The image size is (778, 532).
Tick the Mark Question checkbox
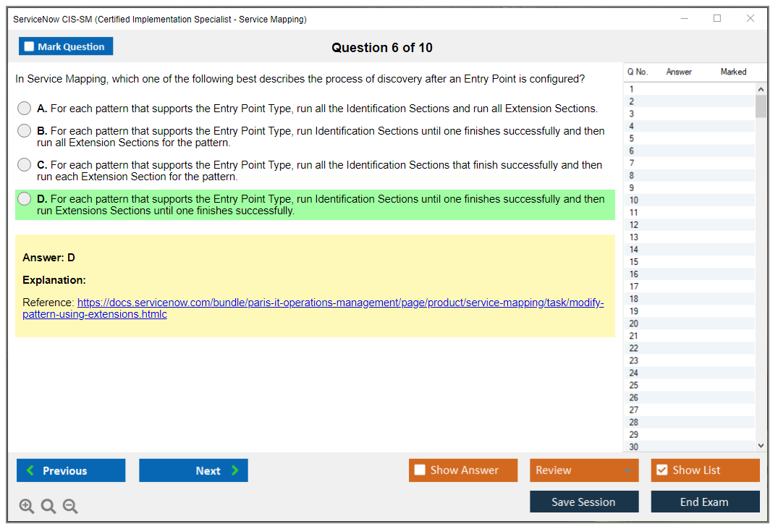pos(30,47)
